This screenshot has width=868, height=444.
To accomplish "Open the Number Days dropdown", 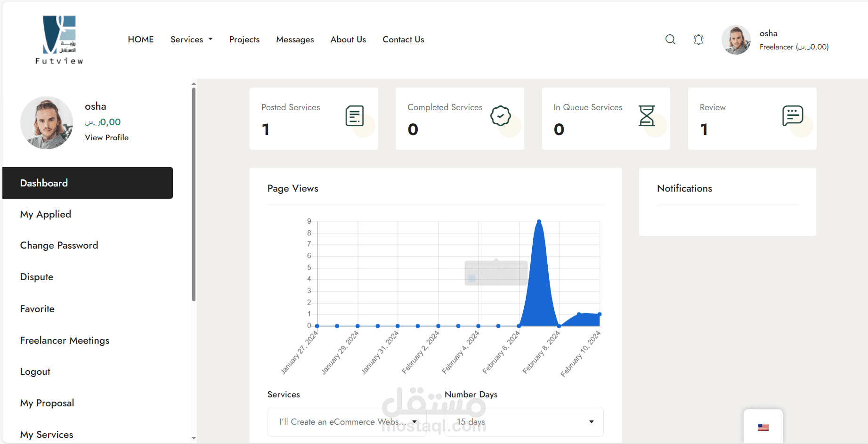I will [524, 422].
